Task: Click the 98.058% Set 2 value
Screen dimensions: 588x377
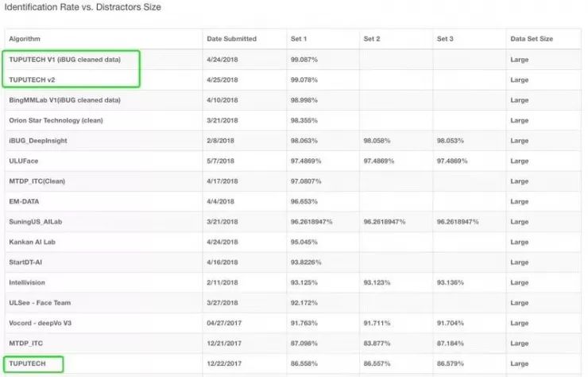Action: (377, 141)
